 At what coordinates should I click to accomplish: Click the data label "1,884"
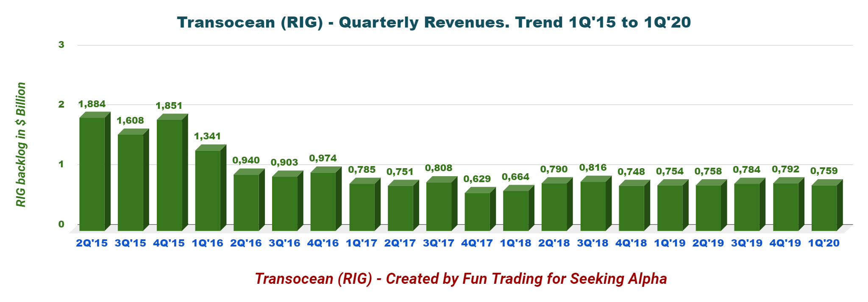(x=92, y=104)
